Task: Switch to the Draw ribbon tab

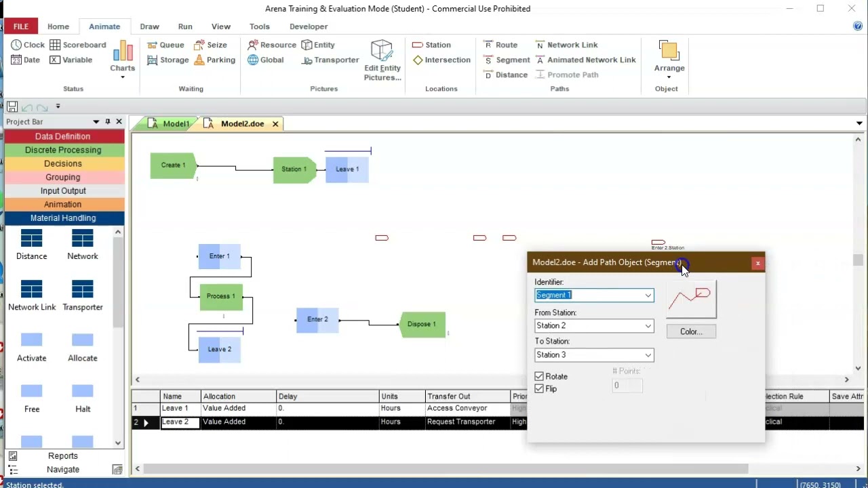Action: [x=149, y=26]
